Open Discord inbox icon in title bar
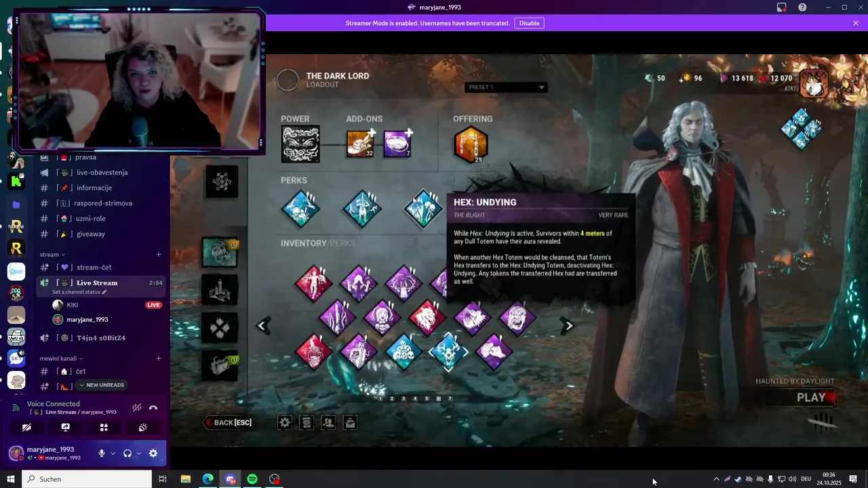 pyautogui.click(x=782, y=7)
